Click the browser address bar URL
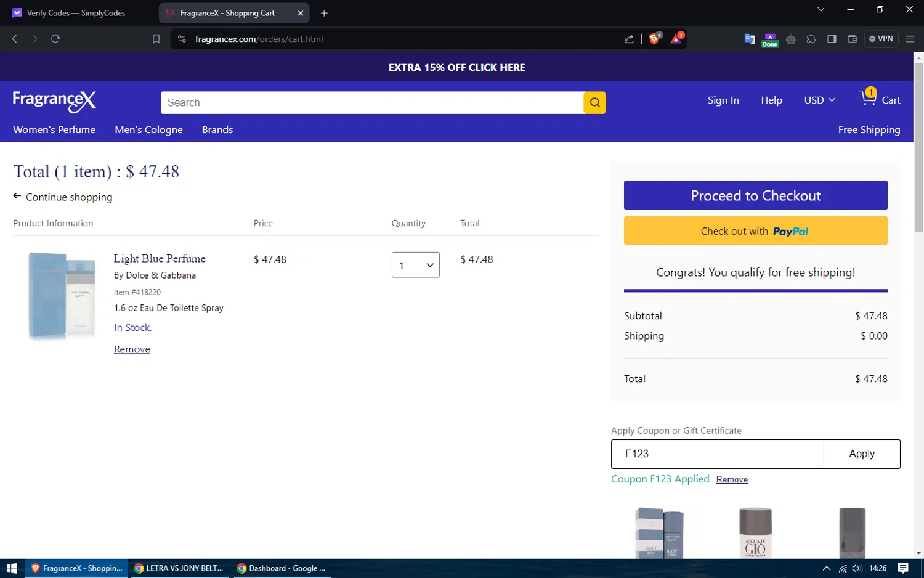This screenshot has width=924, height=578. pos(259,39)
